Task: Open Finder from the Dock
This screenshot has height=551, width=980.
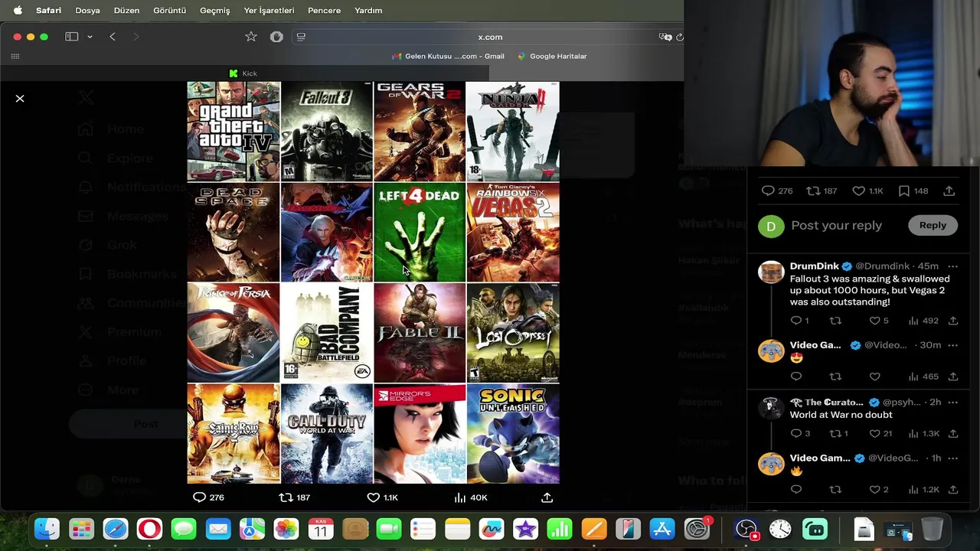Action: 47,529
